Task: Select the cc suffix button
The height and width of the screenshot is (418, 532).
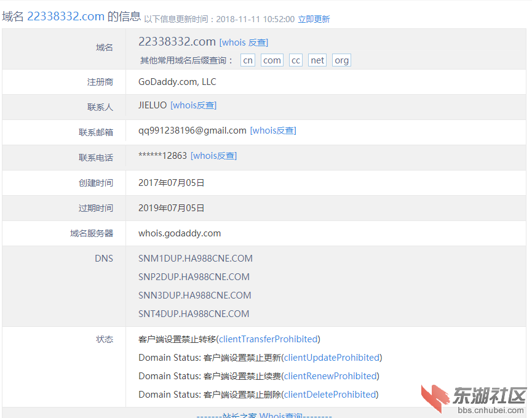Action: pos(295,60)
